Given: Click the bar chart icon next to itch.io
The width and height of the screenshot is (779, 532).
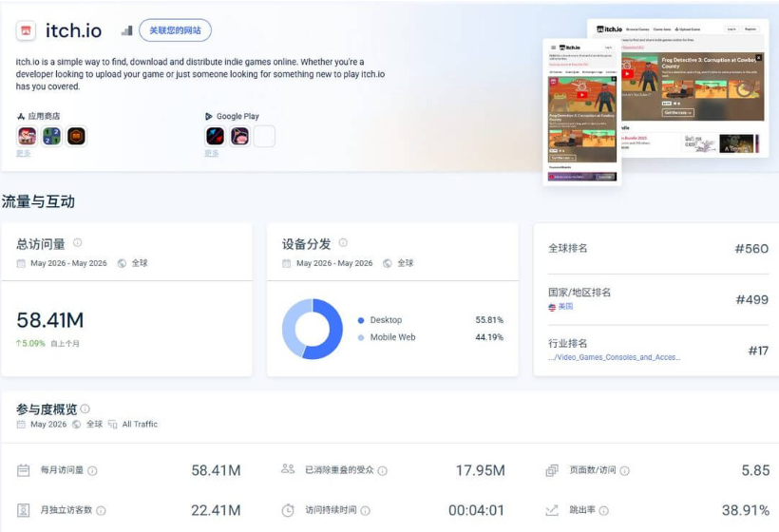Looking at the screenshot, I should (126, 30).
